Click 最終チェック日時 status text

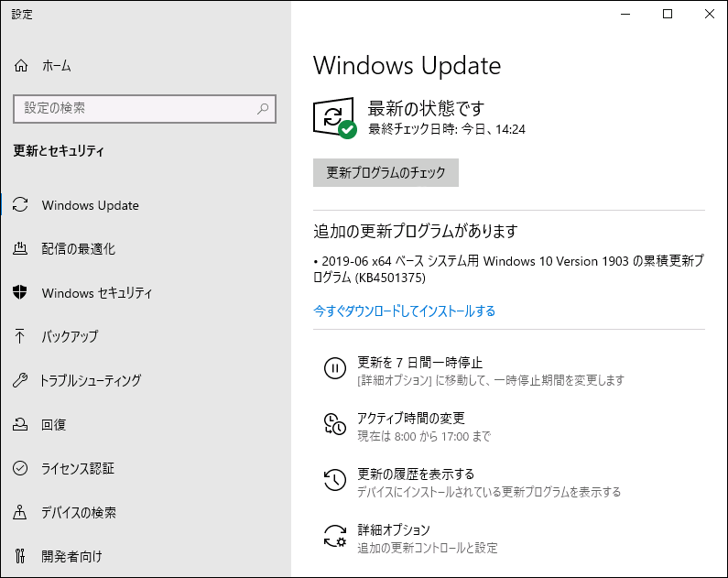[x=447, y=128]
